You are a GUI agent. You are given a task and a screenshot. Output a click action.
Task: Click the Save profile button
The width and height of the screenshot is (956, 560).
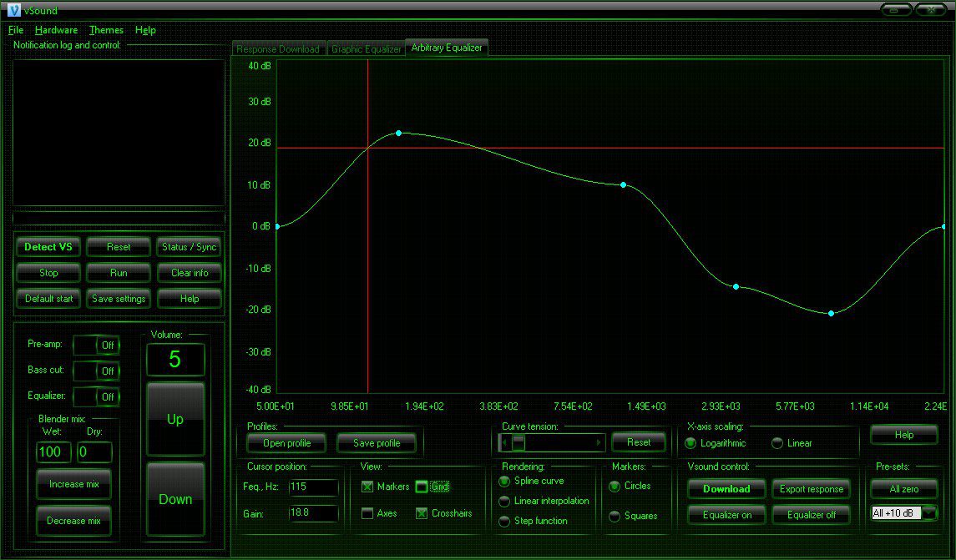click(377, 443)
